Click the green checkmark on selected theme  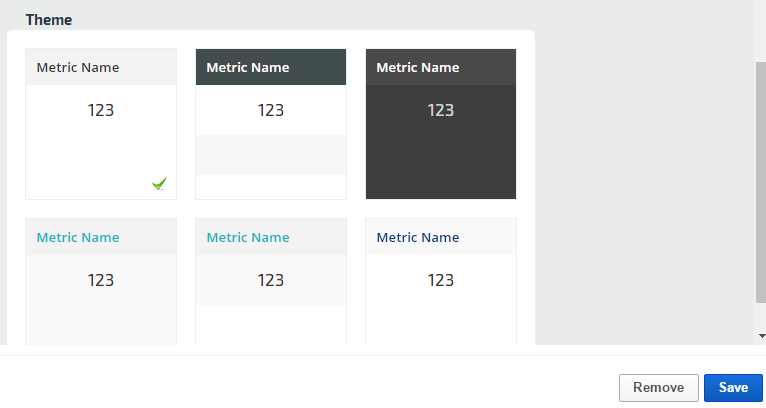point(159,183)
